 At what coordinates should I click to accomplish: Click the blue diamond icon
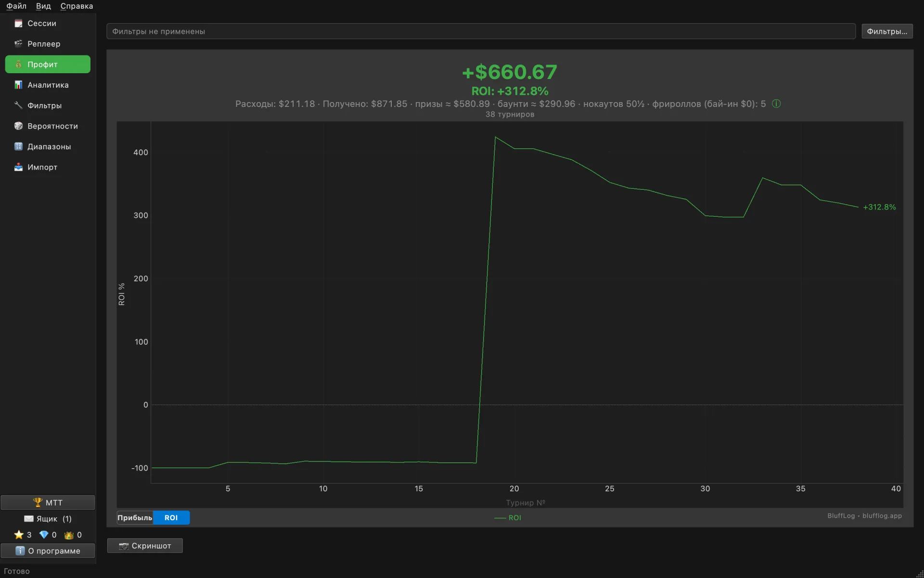(44, 535)
